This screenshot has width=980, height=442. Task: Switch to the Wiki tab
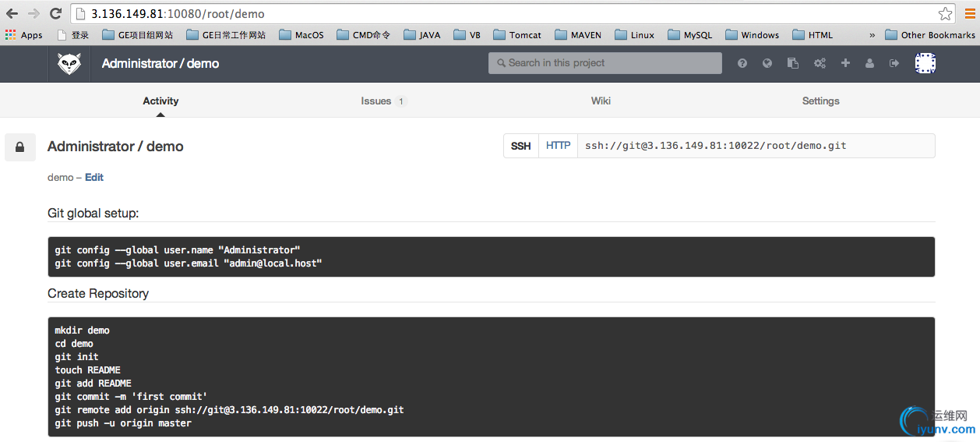pyautogui.click(x=601, y=101)
